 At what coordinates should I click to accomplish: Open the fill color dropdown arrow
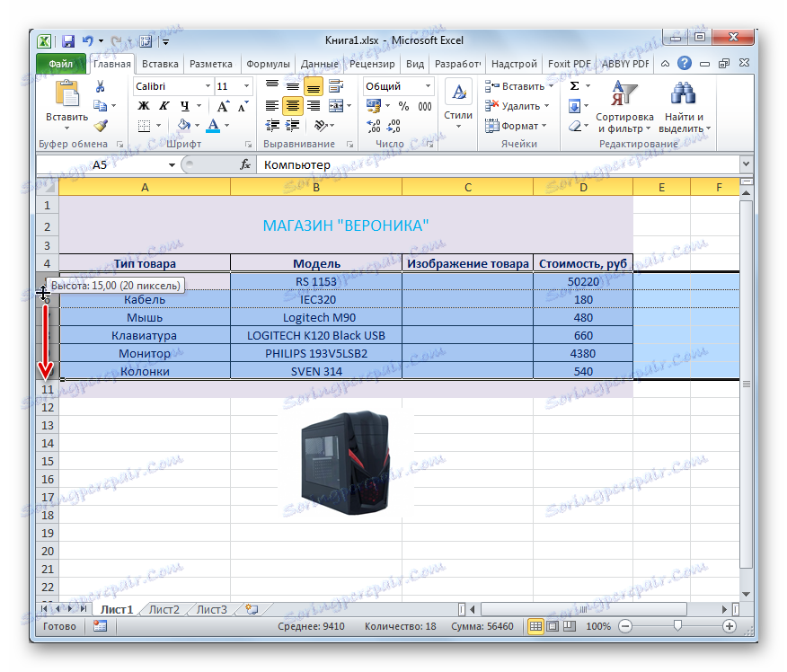coord(198,126)
